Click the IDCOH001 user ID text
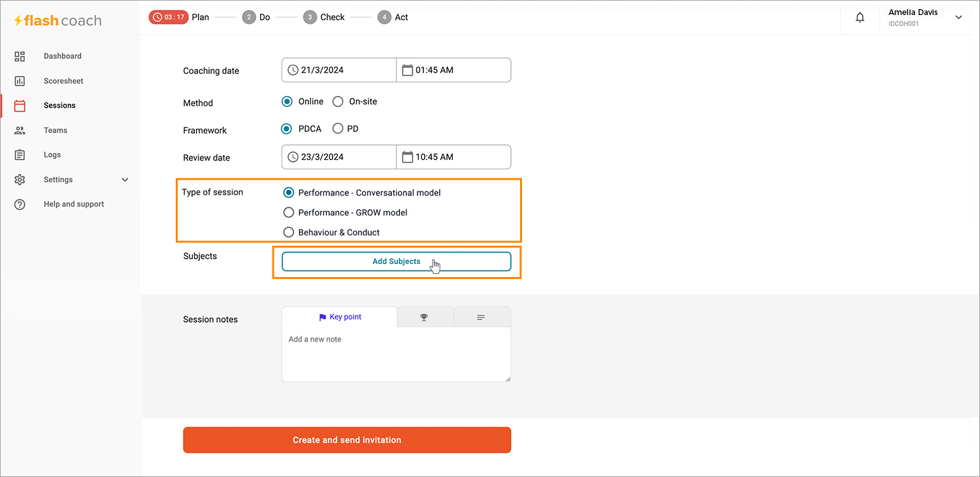This screenshot has height=477, width=980. pyautogui.click(x=904, y=24)
